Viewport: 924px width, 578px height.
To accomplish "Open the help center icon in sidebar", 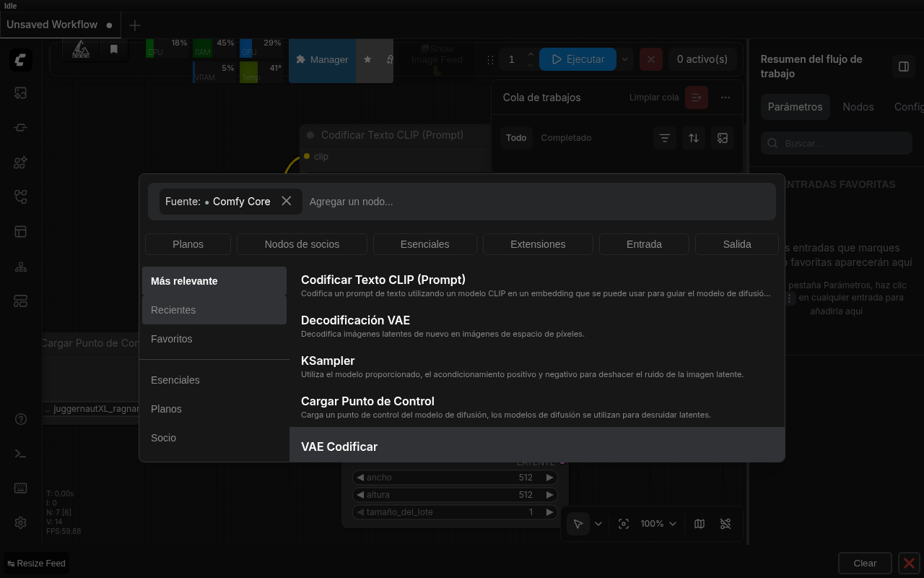I will (21, 419).
